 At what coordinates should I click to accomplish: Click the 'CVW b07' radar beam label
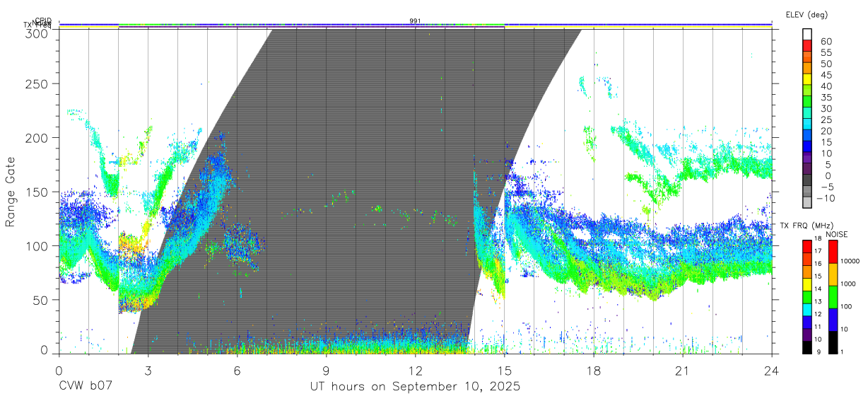[x=85, y=387]
